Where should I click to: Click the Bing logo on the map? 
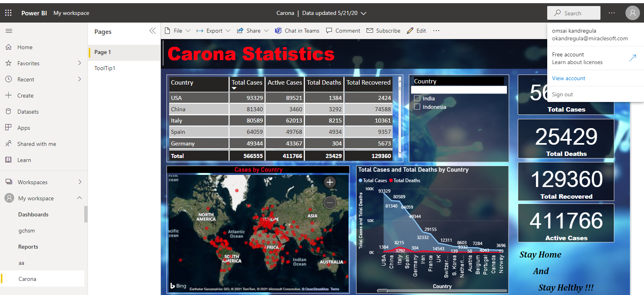pyautogui.click(x=178, y=286)
